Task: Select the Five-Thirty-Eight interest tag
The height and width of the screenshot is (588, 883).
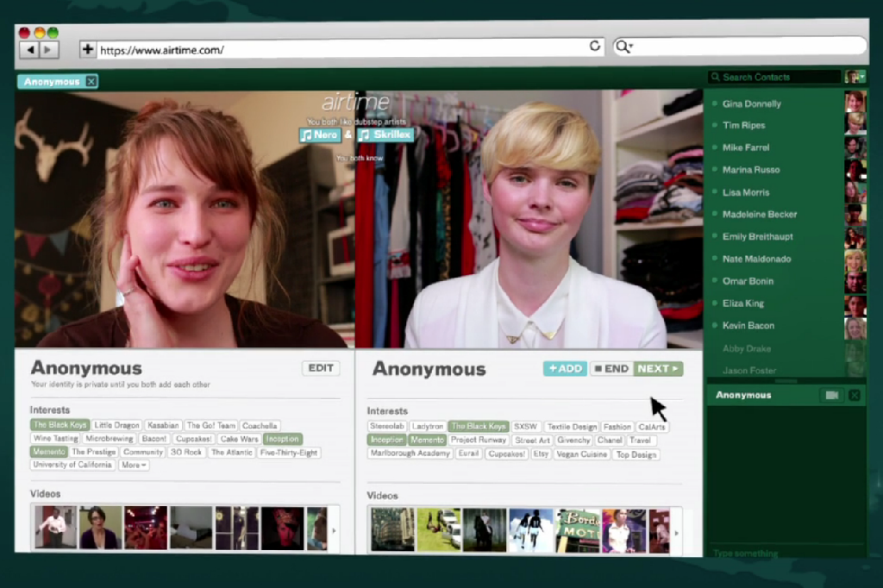Action: [289, 453]
